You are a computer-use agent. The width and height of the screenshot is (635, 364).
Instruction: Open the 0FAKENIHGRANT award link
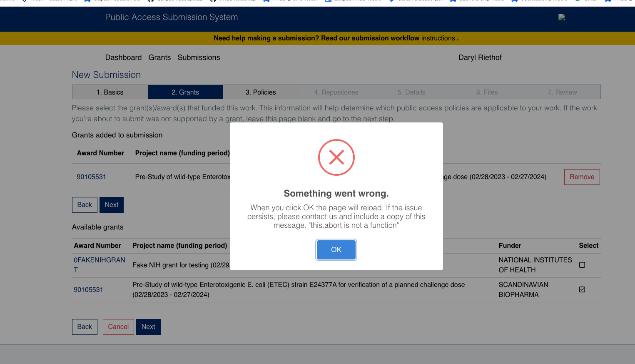(x=100, y=264)
